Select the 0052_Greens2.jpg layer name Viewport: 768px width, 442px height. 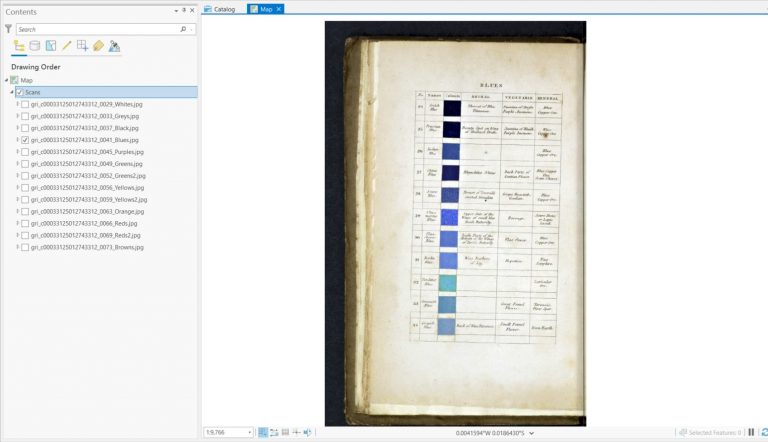click(88, 176)
